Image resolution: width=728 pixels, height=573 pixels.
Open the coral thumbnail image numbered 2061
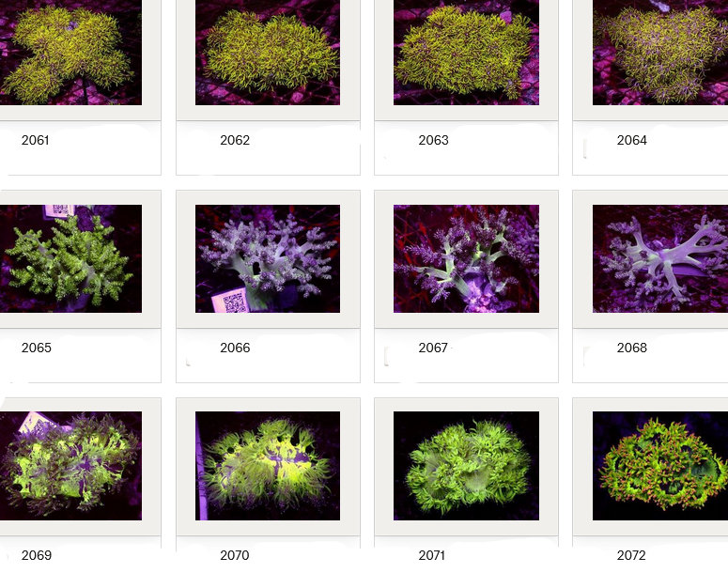pos(70,52)
